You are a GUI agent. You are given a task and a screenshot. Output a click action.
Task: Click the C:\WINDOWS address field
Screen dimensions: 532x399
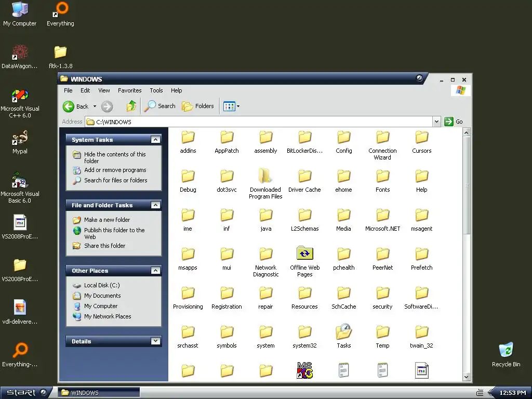point(259,122)
